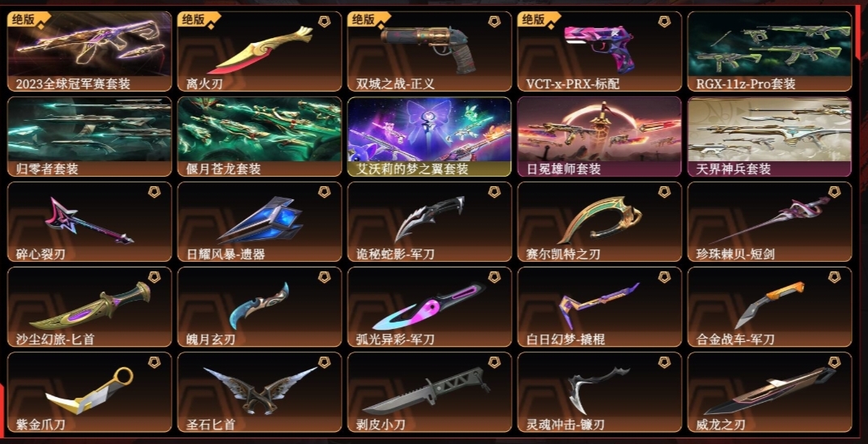This screenshot has width=868, height=444.
Task: Click the badge icon on 日耀风暴-遗器 card
Action: [x=325, y=192]
